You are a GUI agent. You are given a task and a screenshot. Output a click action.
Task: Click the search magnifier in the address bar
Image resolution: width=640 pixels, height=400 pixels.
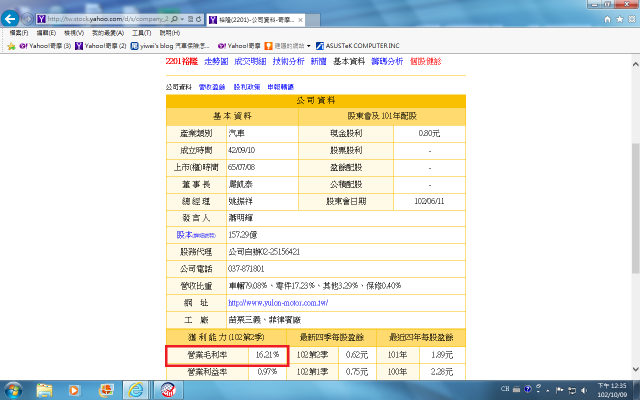point(174,19)
